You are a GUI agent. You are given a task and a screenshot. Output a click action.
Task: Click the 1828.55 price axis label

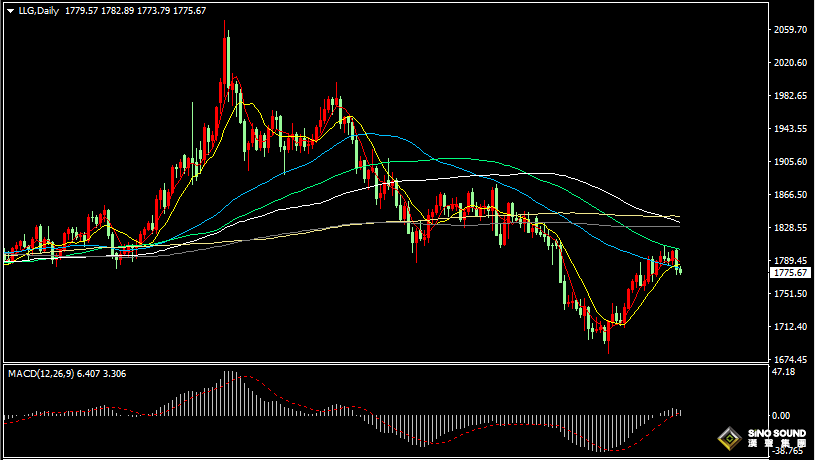[x=790, y=228]
